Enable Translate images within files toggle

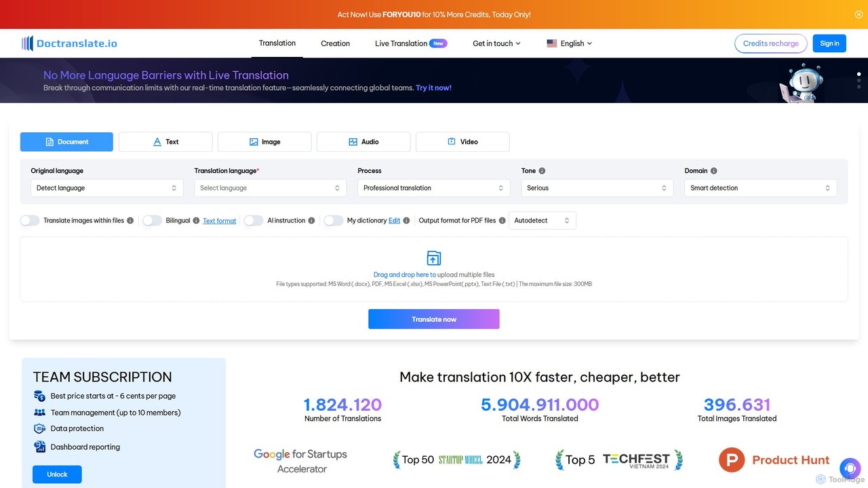point(30,220)
